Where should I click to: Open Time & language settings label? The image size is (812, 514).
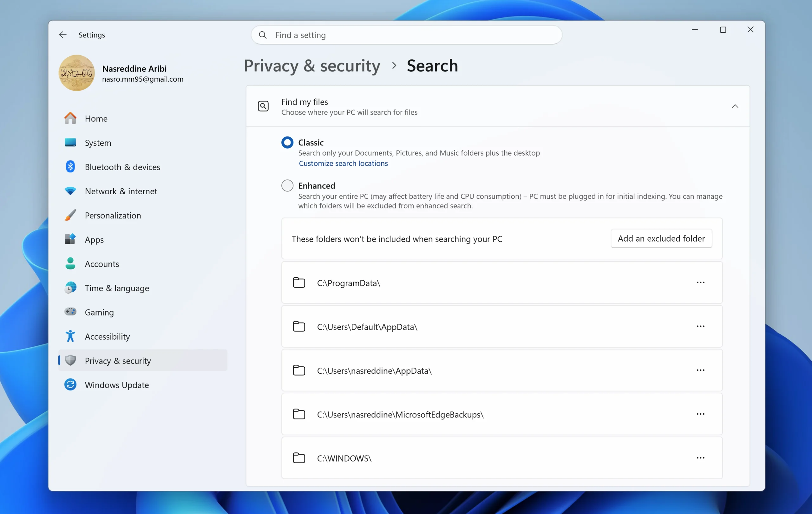point(117,288)
